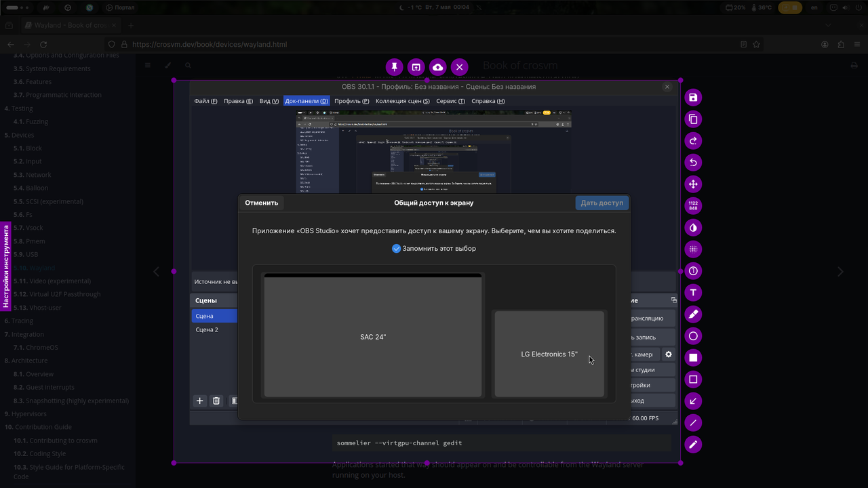Exit the capture with the purple X button
The height and width of the screenshot is (488, 868).
[459, 67]
